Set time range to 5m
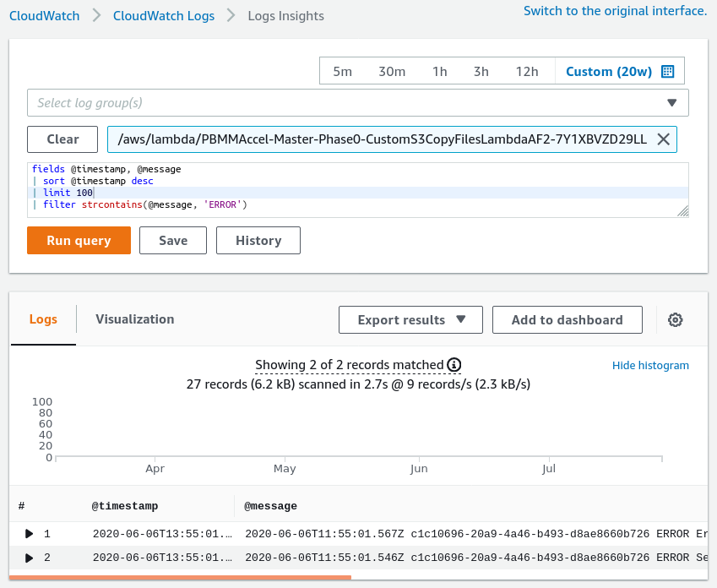This screenshot has width=717, height=588. click(x=342, y=72)
